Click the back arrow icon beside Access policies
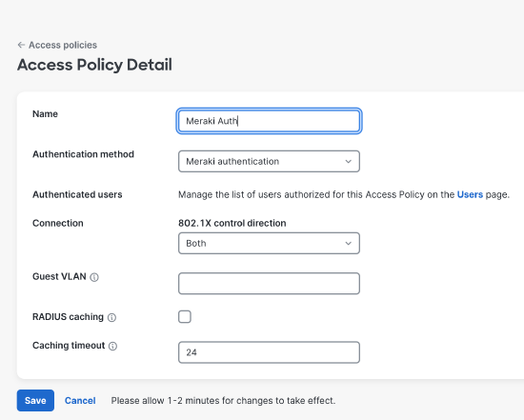This screenshot has width=524, height=420. [x=21, y=45]
